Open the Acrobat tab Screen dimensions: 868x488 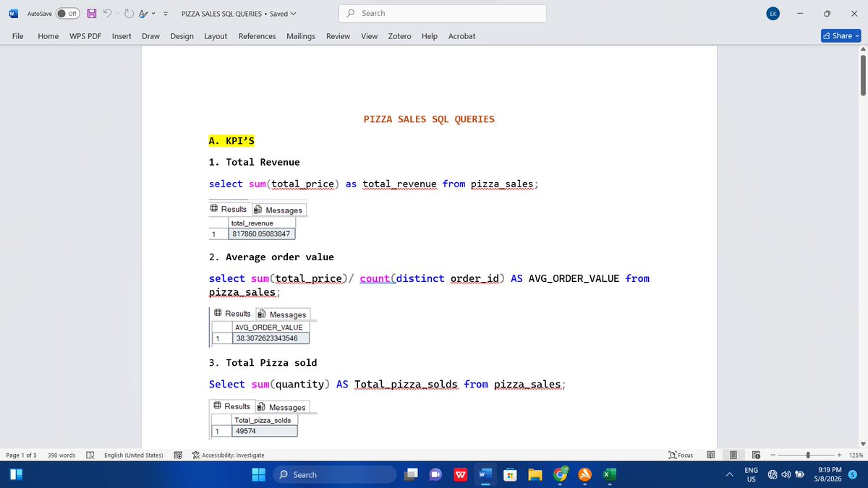pos(461,36)
